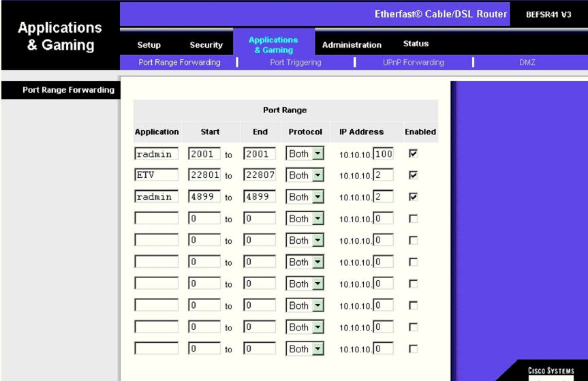The height and width of the screenshot is (381, 588).
Task: Check Enabled box in seventh row
Action: (x=413, y=284)
